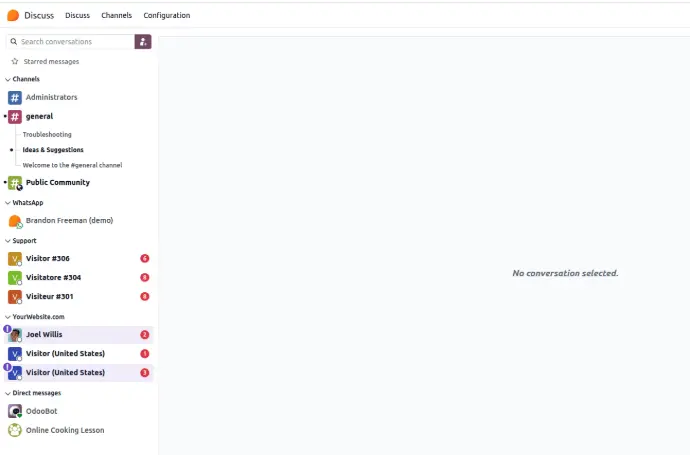The width and height of the screenshot is (690, 455).
Task: Click the red unread badge on Joel Willis
Action: [145, 334]
